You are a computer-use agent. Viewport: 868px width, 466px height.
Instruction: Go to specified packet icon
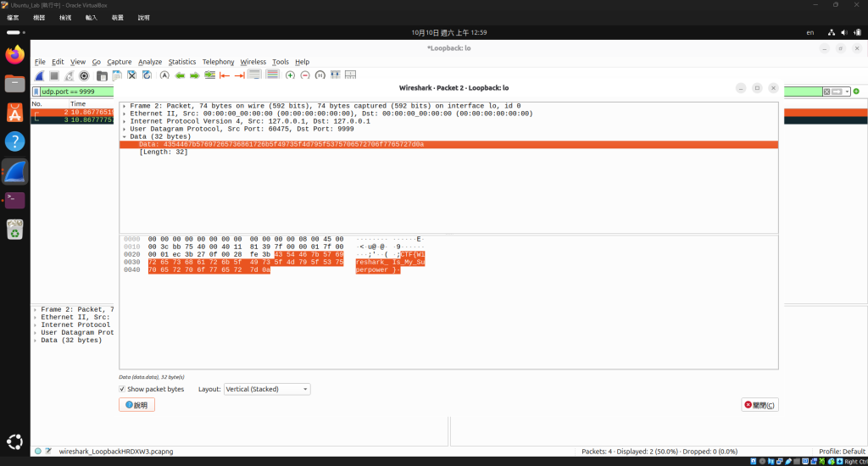click(210, 75)
